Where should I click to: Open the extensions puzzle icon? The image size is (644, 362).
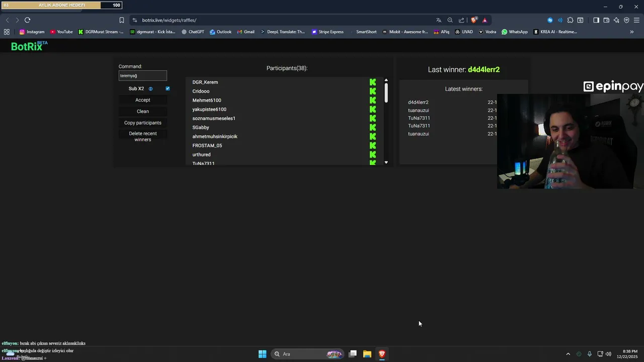[x=570, y=20]
